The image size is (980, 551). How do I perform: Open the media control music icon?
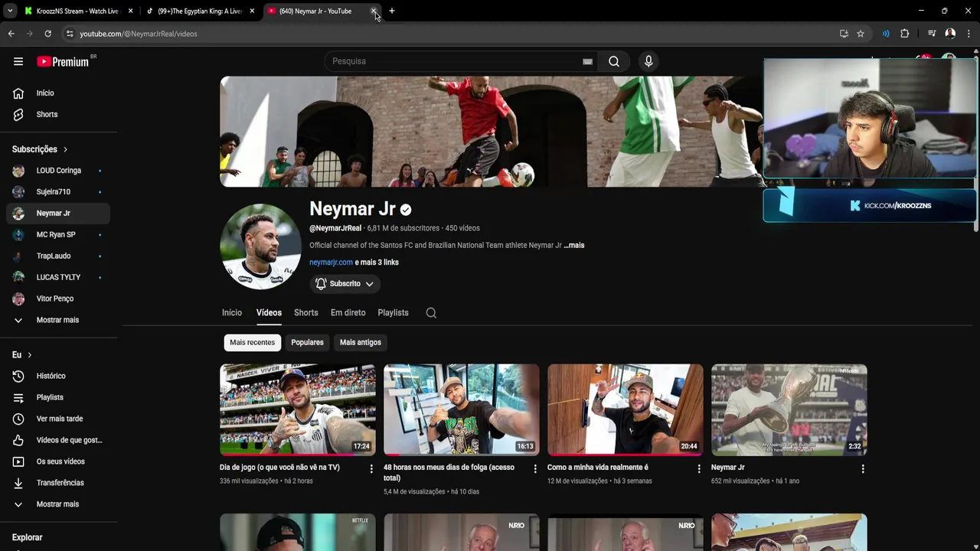click(932, 34)
